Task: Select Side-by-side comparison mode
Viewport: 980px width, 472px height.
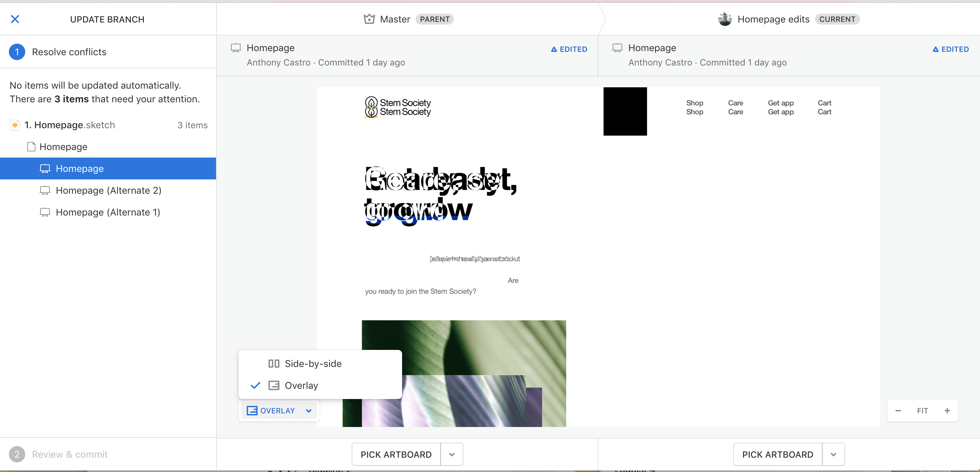Action: (313, 364)
